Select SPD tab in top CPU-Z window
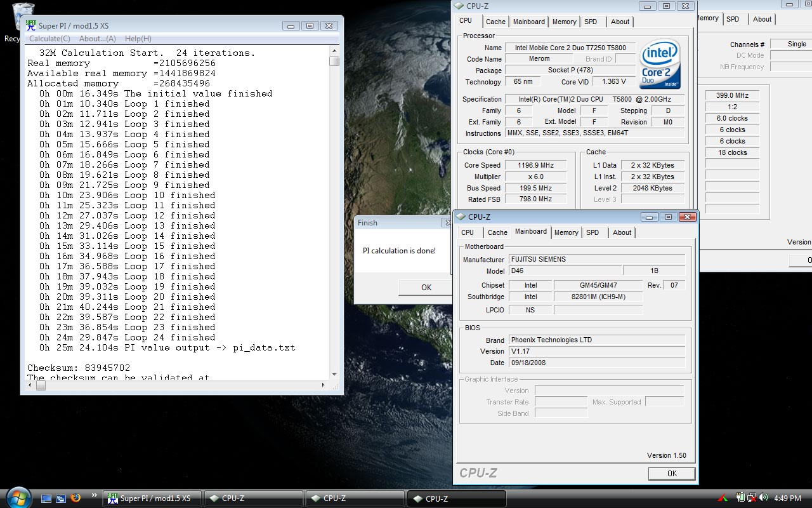 tap(591, 22)
